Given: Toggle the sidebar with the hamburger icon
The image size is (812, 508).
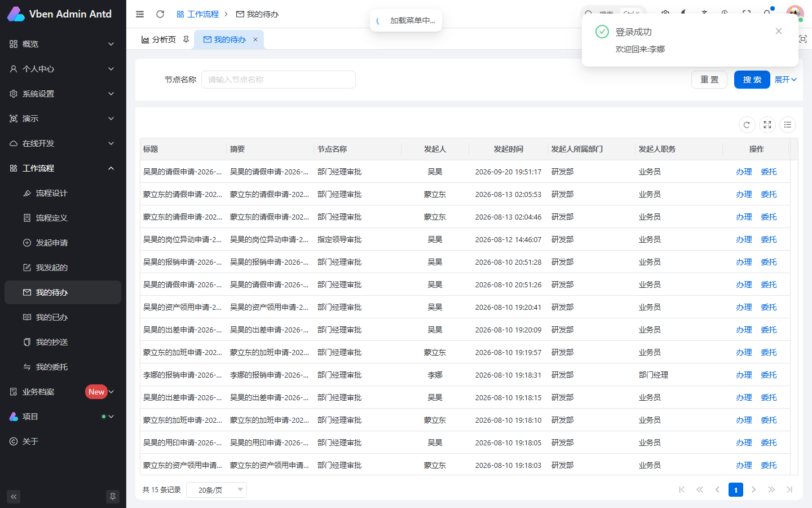Looking at the screenshot, I should [x=140, y=14].
